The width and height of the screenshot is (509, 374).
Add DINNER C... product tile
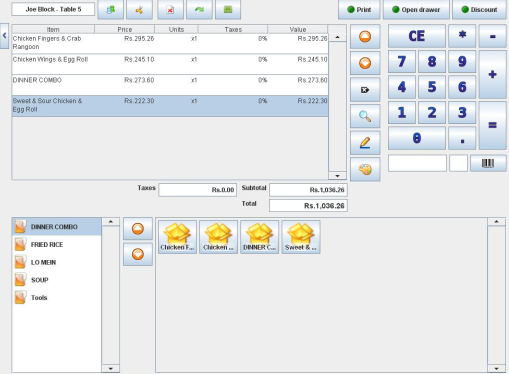(x=259, y=237)
